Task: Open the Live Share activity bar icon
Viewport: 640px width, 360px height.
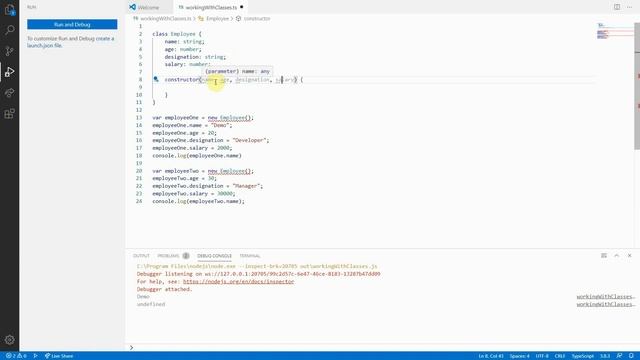Action: coord(9,93)
